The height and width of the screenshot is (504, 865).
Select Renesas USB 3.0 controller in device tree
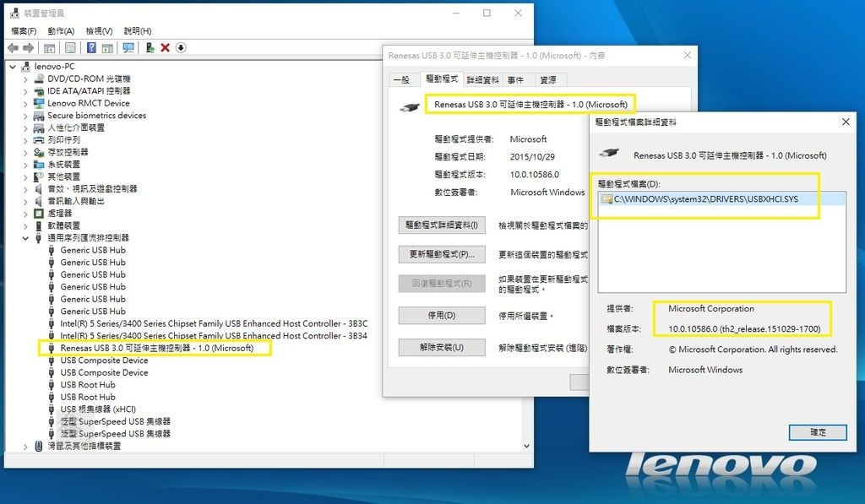click(156, 349)
